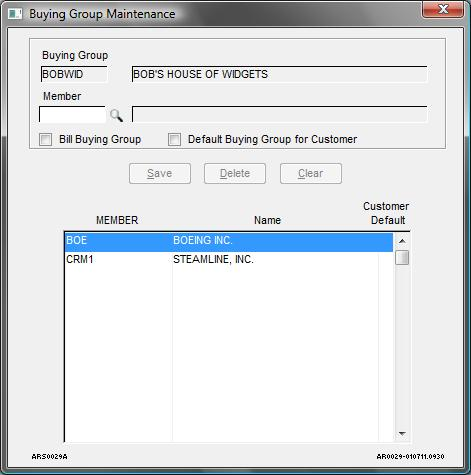This screenshot has height=475, width=471.
Task: Click the member list scroll up arrow
Action: click(402, 241)
